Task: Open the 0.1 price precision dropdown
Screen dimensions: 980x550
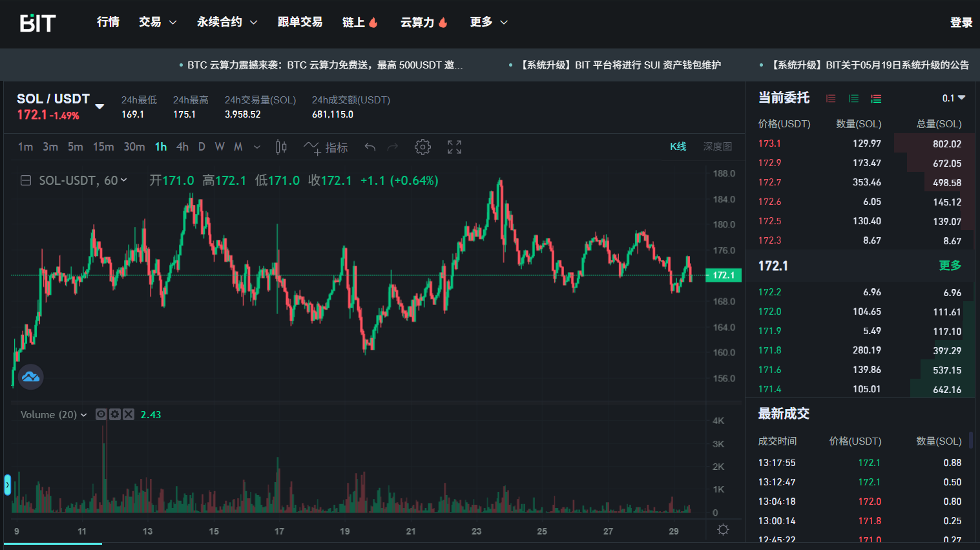Action: click(x=954, y=98)
